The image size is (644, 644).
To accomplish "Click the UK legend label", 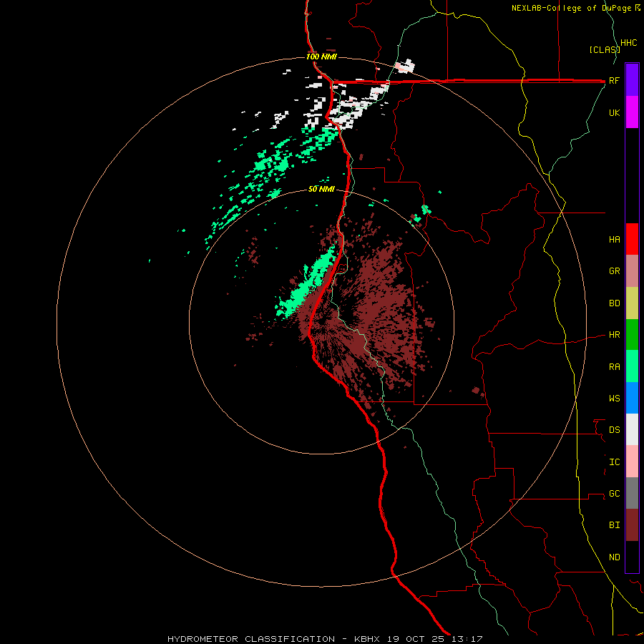I will point(614,112).
